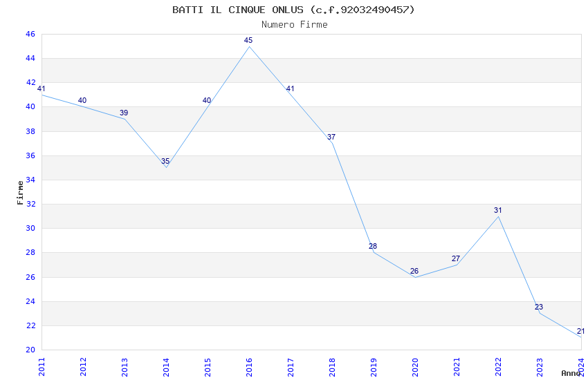Click x-axis year label '2012'
This screenshot has height=380, width=588.
coord(83,367)
